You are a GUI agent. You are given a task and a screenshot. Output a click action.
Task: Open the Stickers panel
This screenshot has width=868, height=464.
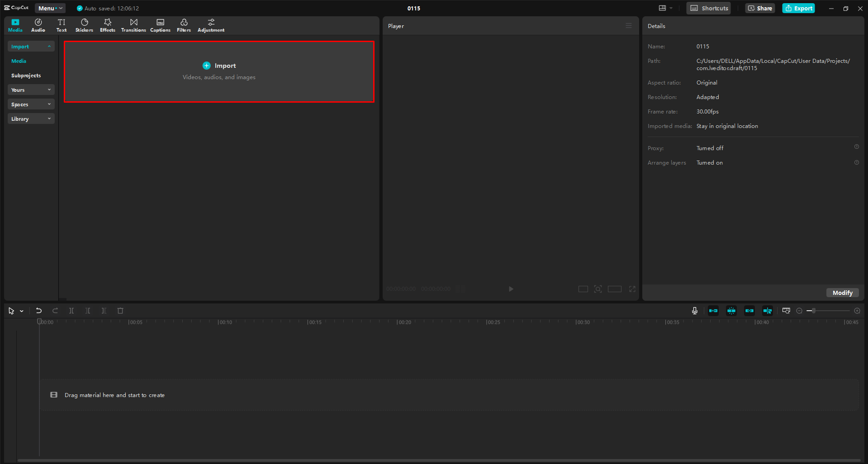(84, 25)
